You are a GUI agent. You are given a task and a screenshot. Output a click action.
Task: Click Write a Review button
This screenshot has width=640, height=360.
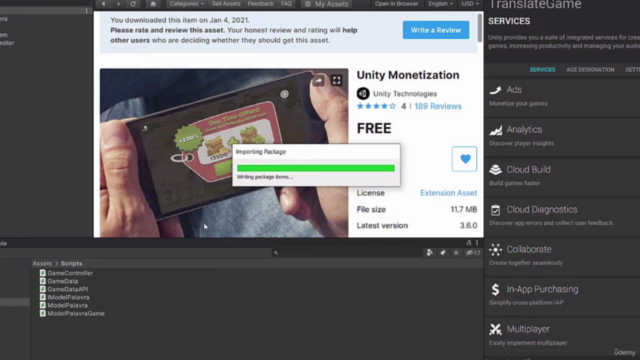click(x=436, y=30)
